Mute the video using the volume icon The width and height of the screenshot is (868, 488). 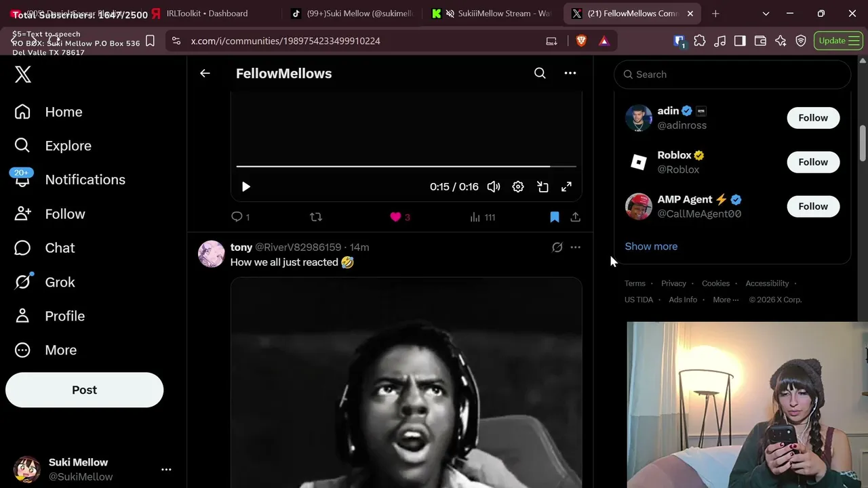(x=494, y=186)
